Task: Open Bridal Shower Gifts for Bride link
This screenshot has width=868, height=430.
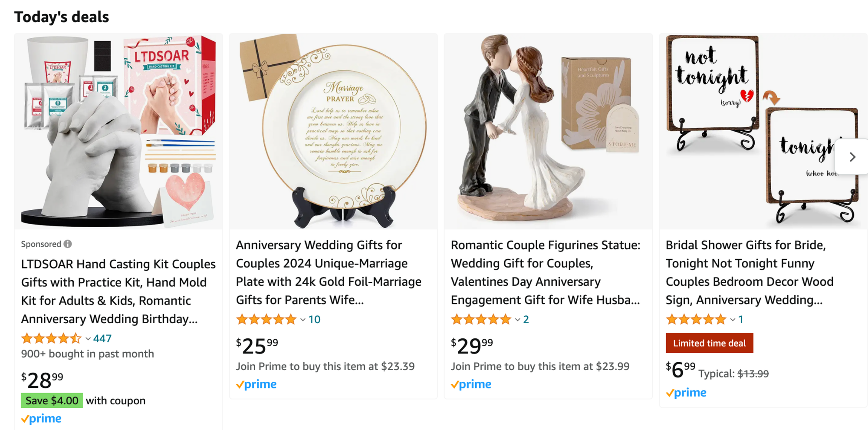Action: (750, 272)
